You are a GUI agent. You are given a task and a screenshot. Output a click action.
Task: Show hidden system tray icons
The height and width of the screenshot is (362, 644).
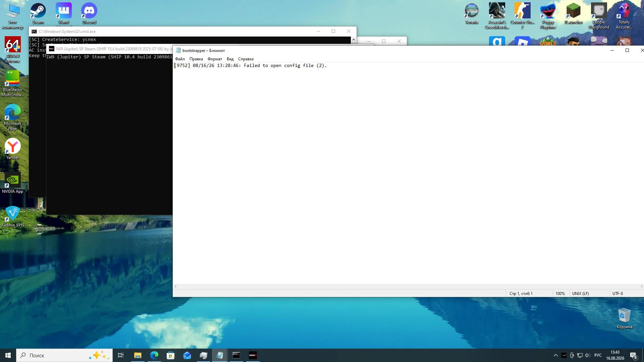[x=555, y=355]
